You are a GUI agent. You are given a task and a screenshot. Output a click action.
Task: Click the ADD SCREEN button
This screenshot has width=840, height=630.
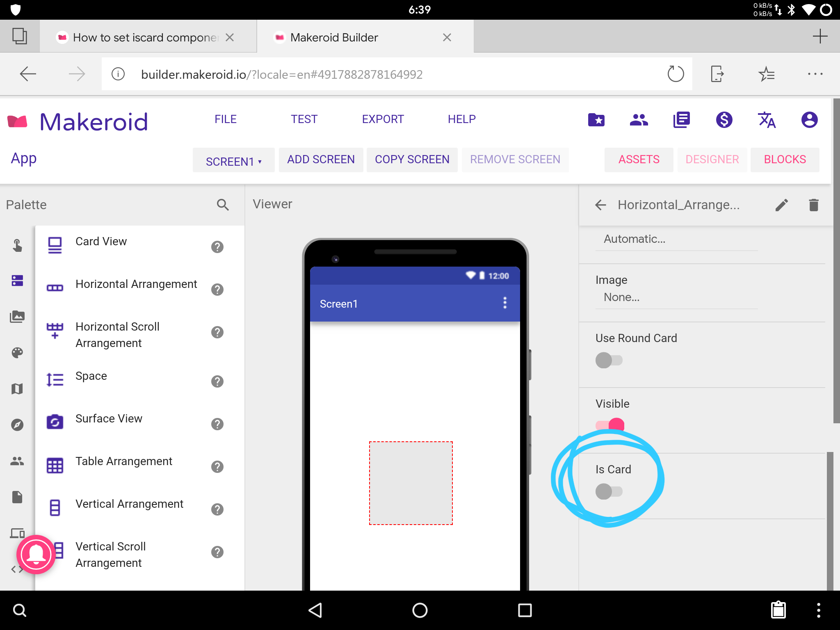point(321,160)
